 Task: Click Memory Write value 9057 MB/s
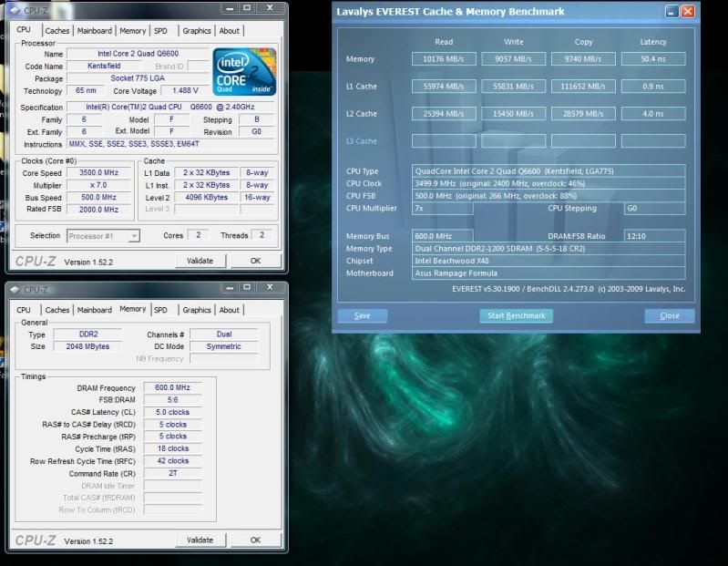pos(513,59)
